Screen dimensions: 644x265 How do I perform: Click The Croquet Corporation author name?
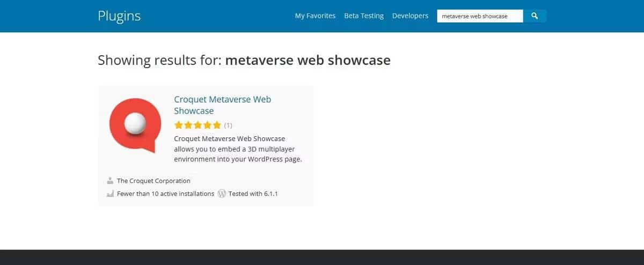pyautogui.click(x=153, y=181)
